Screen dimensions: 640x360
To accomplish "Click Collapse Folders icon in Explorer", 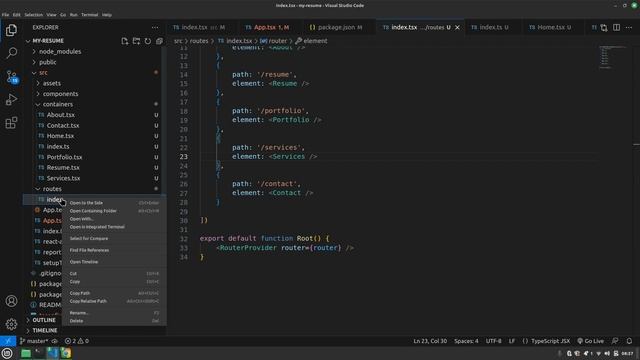I will (159, 41).
